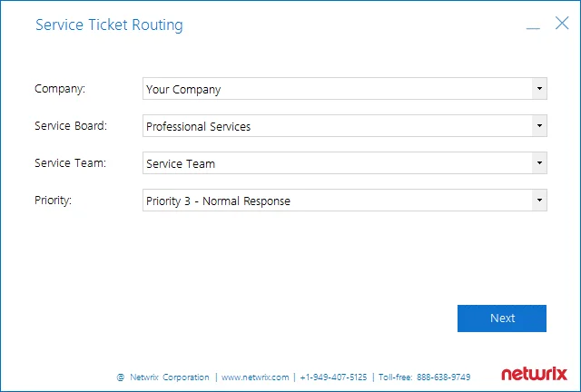Screen dimensions: 581x392
Task: Click the toll-free number 888-638-9749
Action: point(444,377)
